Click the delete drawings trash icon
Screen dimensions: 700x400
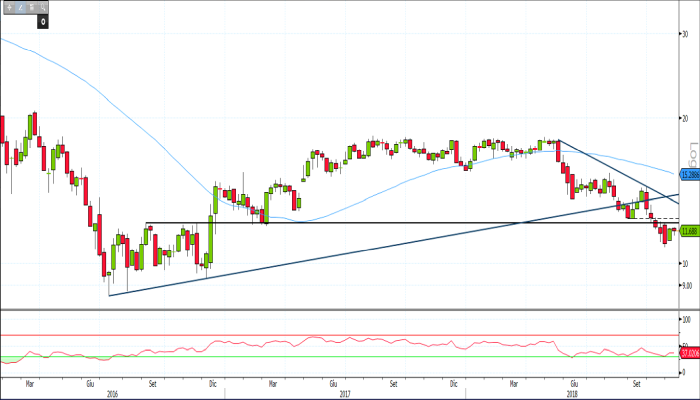(32, 7)
